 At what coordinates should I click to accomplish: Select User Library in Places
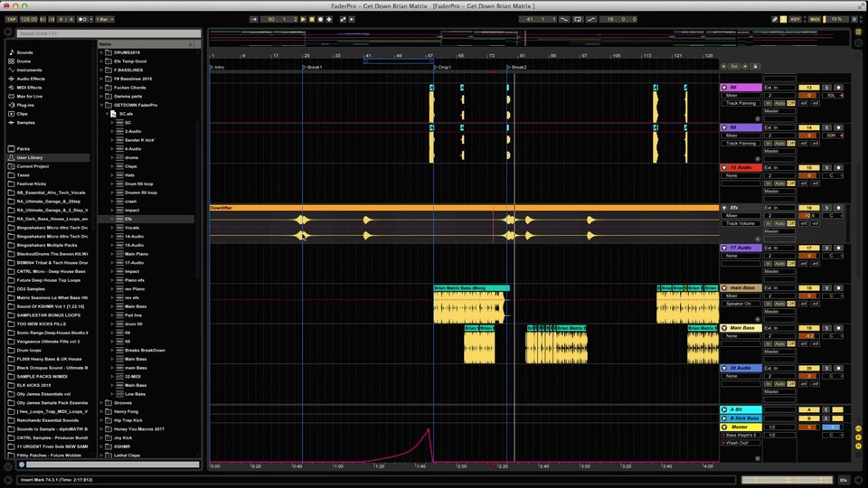click(29, 157)
